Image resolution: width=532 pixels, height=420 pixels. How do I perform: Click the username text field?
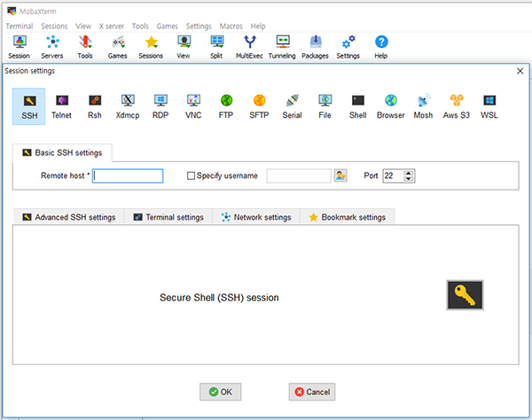point(299,176)
